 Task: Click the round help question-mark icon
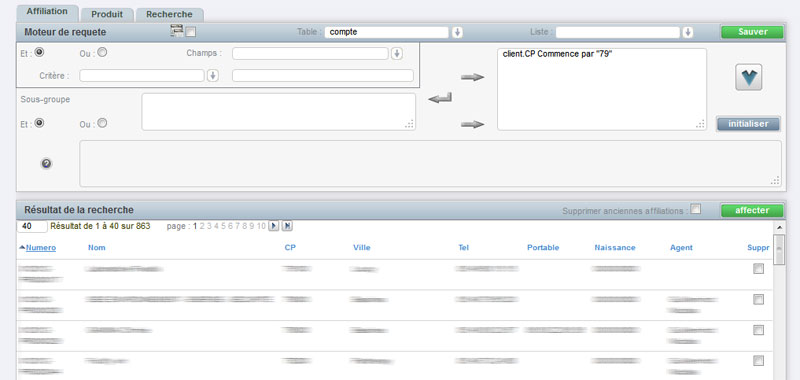coord(46,164)
